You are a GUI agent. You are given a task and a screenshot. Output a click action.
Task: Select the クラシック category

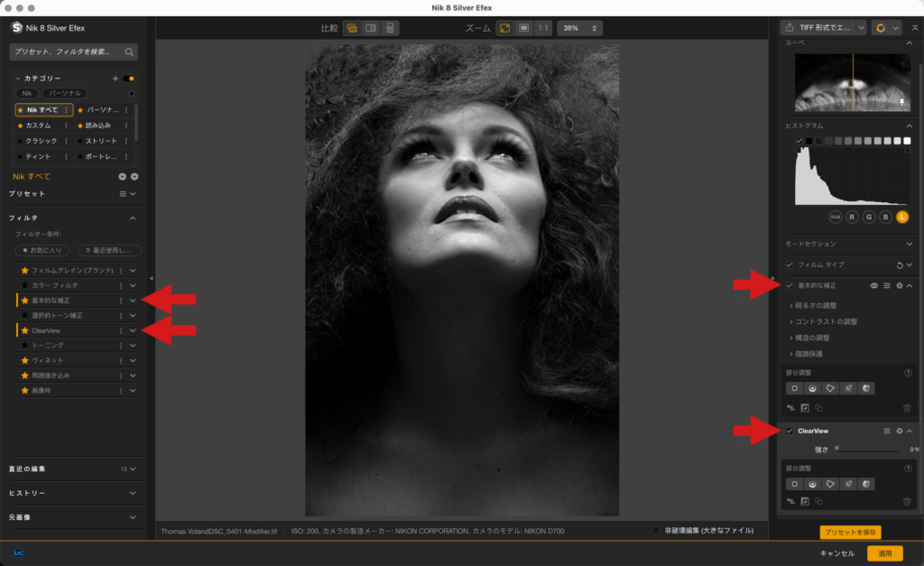click(x=42, y=141)
